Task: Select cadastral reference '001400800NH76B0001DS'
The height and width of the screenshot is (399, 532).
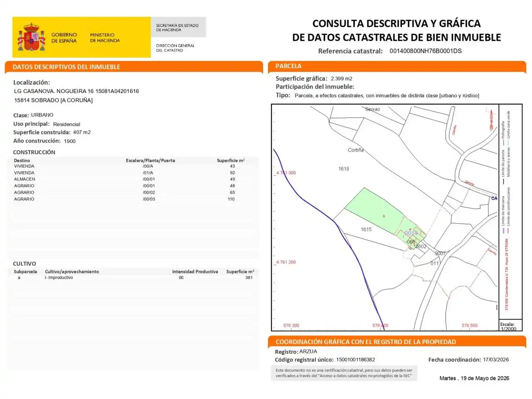Action: click(426, 51)
